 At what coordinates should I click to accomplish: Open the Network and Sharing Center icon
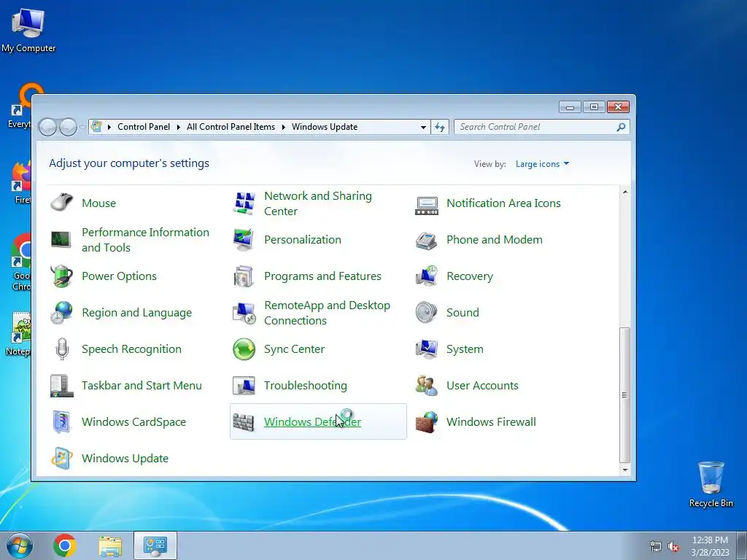click(x=244, y=203)
